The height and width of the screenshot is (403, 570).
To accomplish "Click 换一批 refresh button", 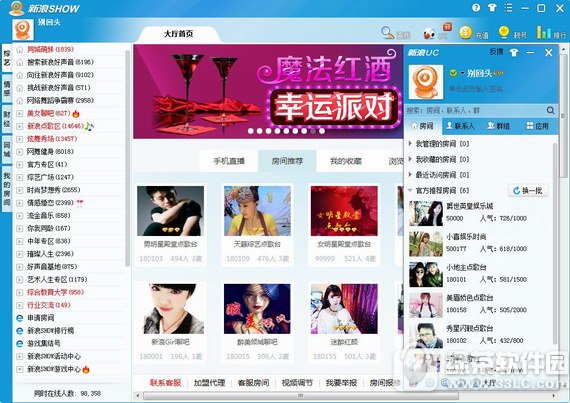I will click(528, 190).
